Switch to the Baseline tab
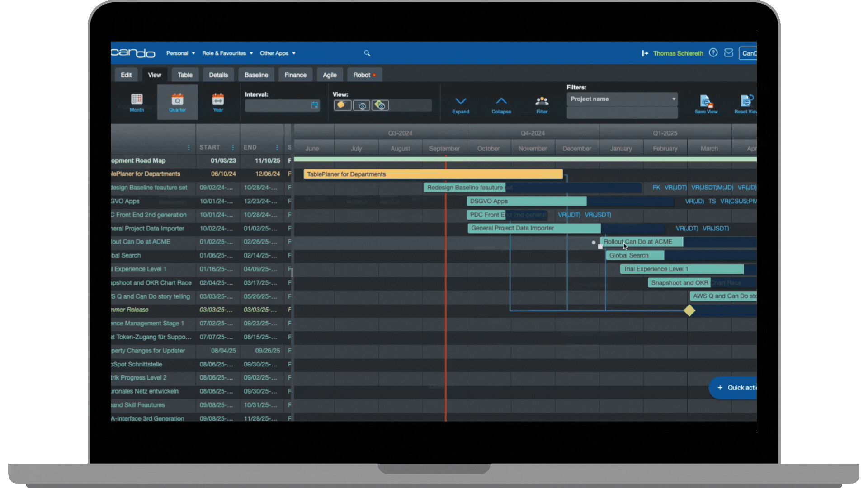 coord(256,75)
